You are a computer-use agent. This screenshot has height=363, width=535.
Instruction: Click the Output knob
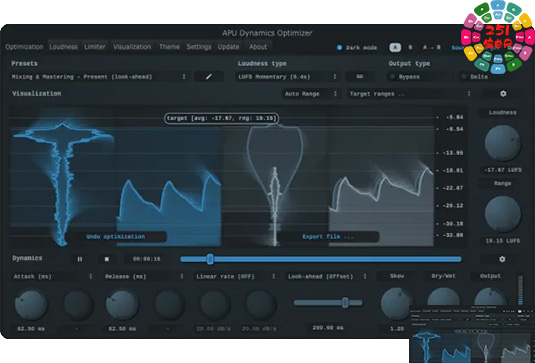pos(490,296)
